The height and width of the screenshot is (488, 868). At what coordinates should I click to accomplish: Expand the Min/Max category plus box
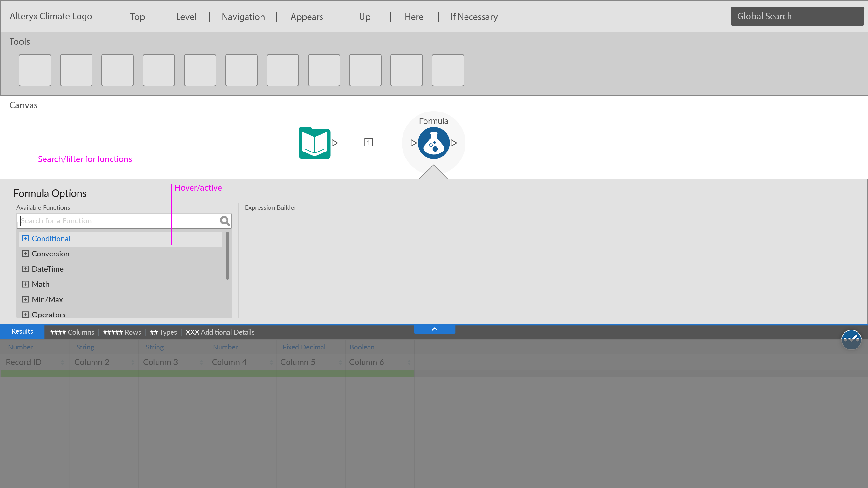[25, 299]
